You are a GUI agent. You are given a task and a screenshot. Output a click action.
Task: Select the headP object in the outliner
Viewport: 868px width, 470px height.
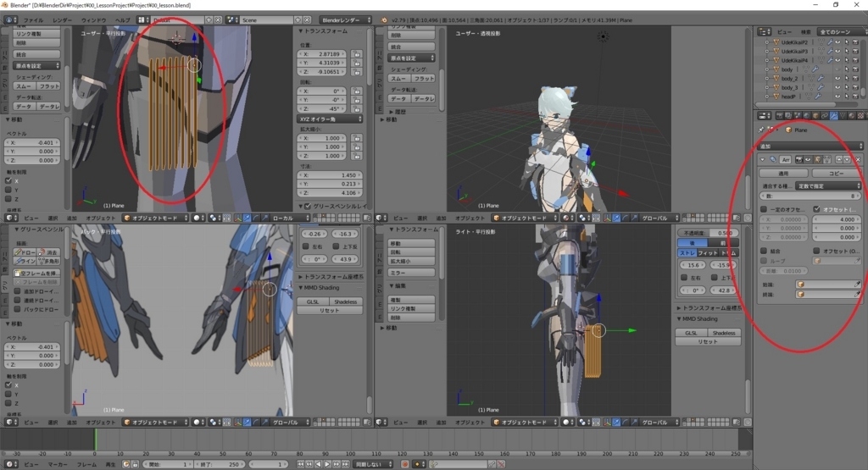tap(788, 97)
